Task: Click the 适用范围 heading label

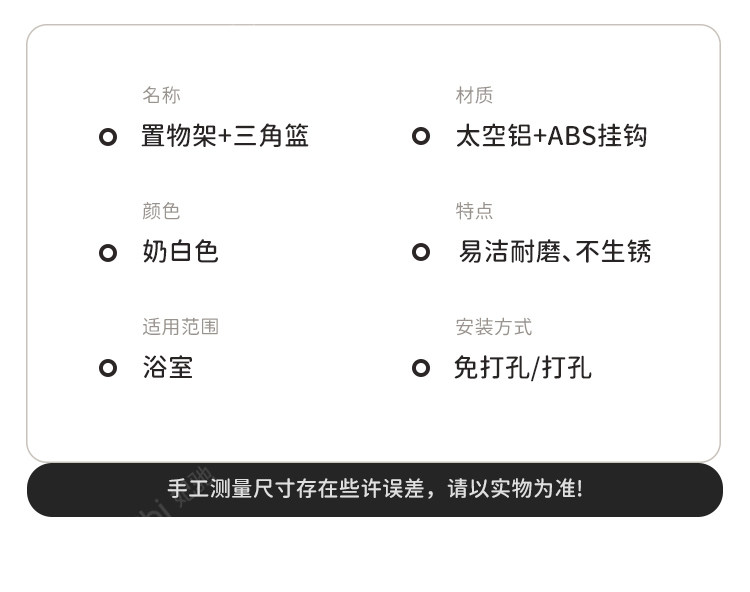Action: (x=180, y=327)
